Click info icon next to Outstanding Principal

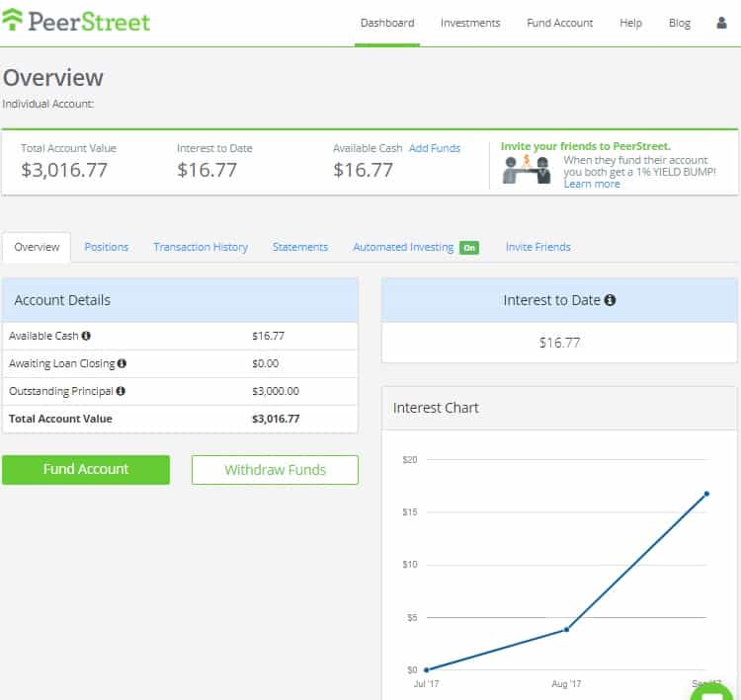(121, 391)
